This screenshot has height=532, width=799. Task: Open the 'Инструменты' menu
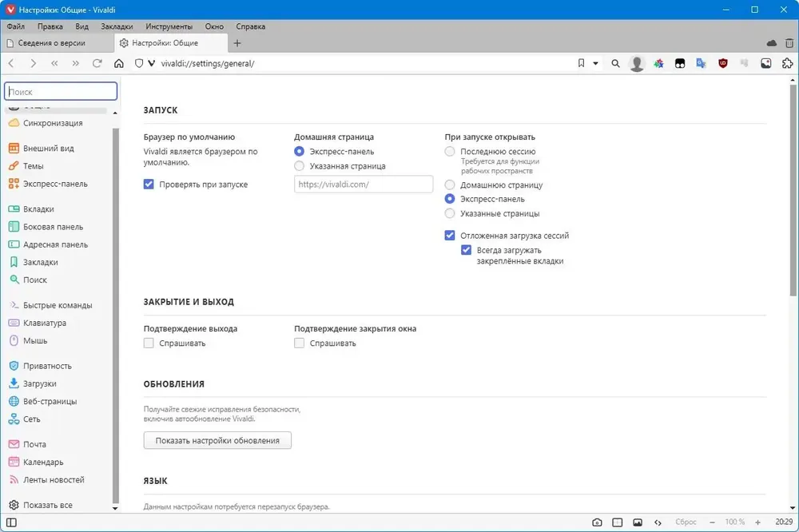pyautogui.click(x=169, y=26)
